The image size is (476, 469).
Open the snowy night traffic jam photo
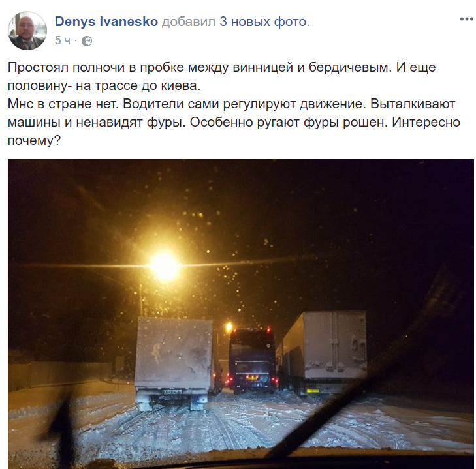coord(241,314)
